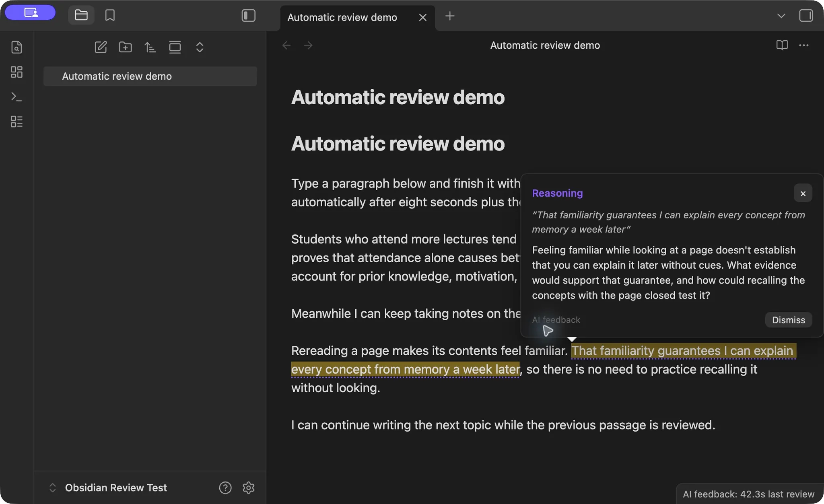Navigate forward with right arrow
The height and width of the screenshot is (504, 824).
tap(308, 45)
